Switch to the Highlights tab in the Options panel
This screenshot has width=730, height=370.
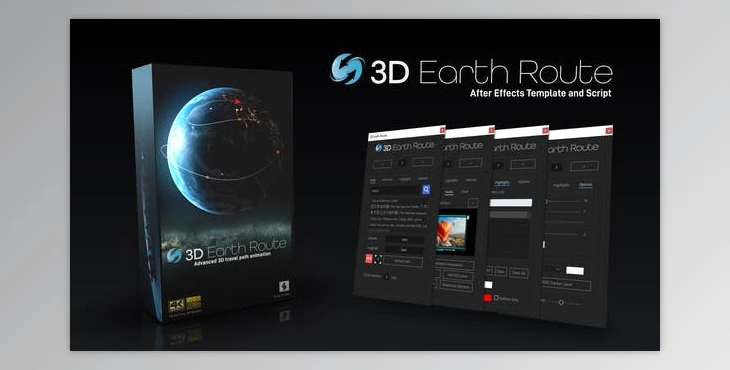point(561,185)
